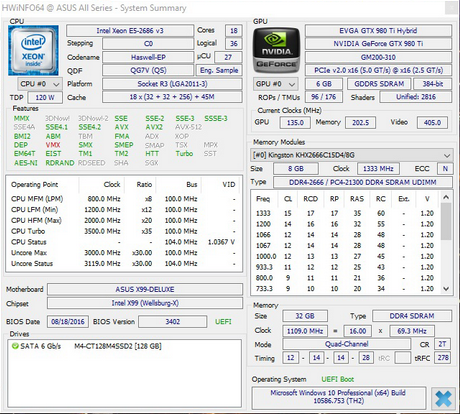Click the AVX2 feature label
The height and width of the screenshot is (414, 460).
point(154,127)
